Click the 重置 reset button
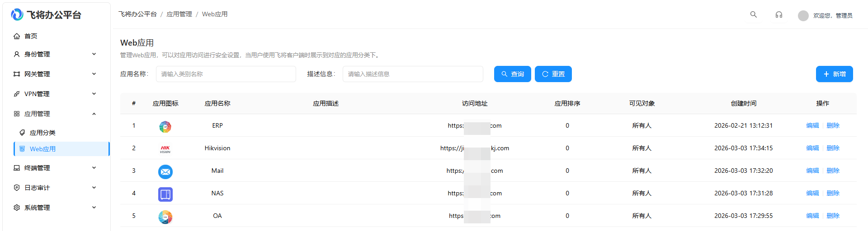 553,74
